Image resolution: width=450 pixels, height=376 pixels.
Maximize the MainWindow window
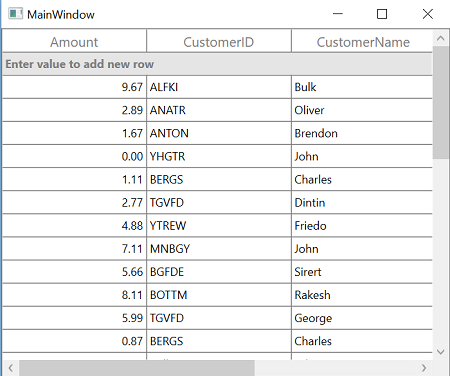pos(382,14)
